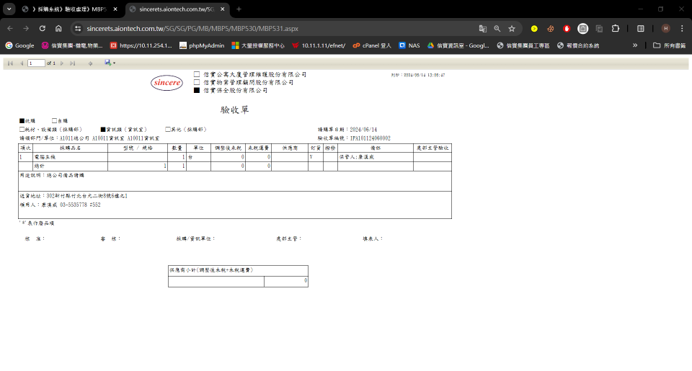Toggle the filled middle checkbox in the category row

(x=103, y=129)
